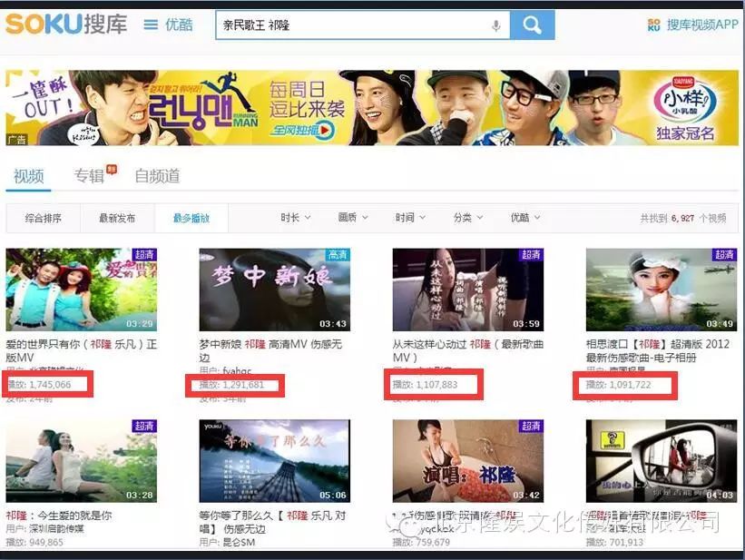Click the play count 播放: 1,107,883
The image size is (745, 560).
(x=426, y=385)
